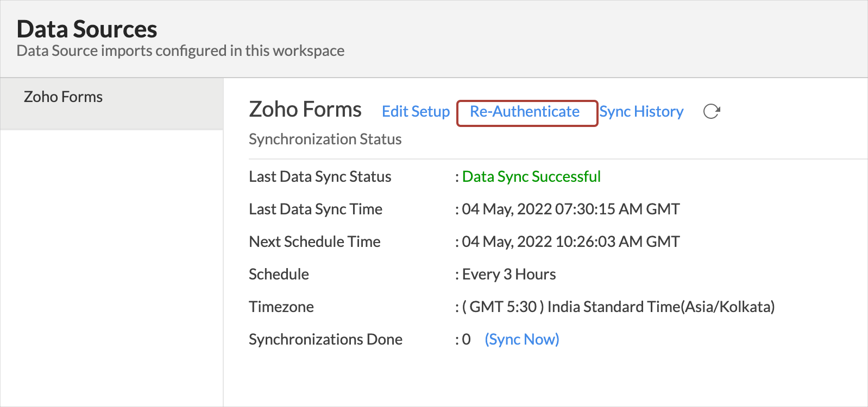Click the Data Sources page title
868x407 pixels.
click(87, 29)
